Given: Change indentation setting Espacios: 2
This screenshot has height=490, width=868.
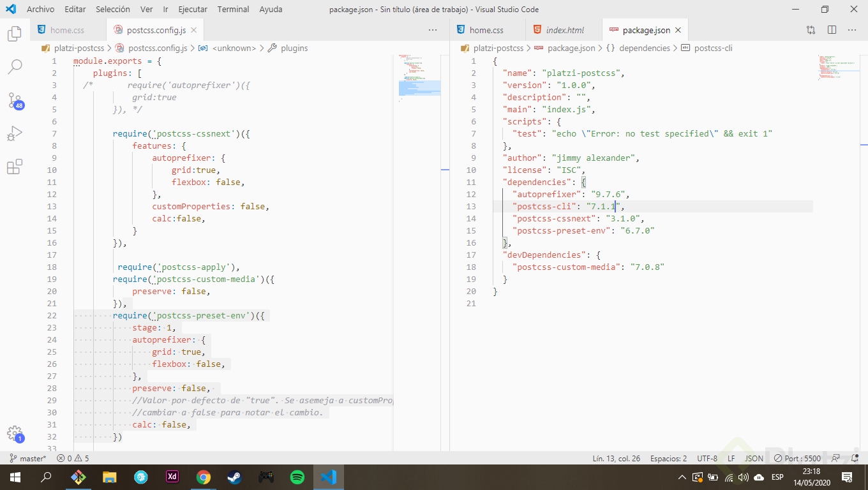Looking at the screenshot, I should point(668,458).
